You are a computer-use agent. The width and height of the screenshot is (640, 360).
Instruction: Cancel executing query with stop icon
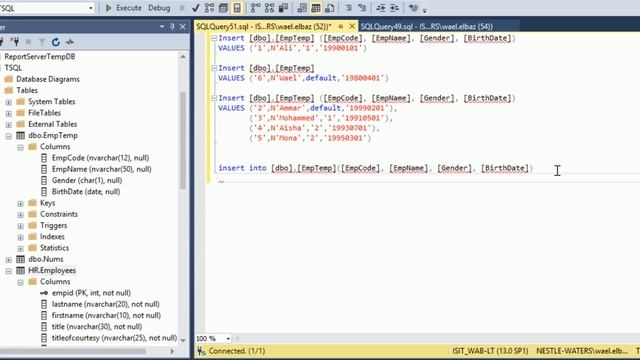tap(182, 8)
